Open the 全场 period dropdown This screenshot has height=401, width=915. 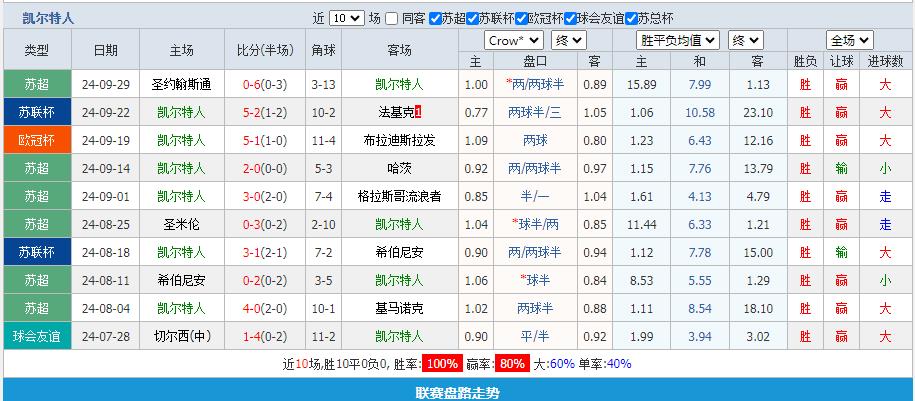850,40
